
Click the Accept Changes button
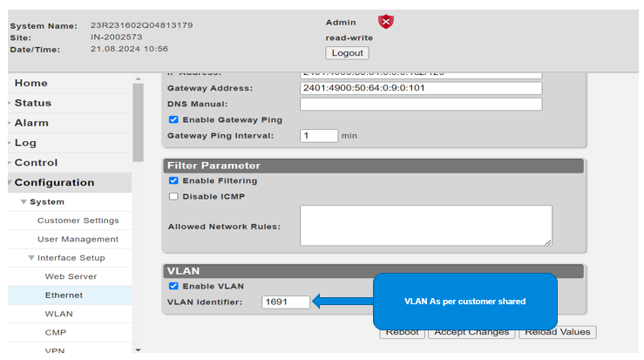(471, 332)
